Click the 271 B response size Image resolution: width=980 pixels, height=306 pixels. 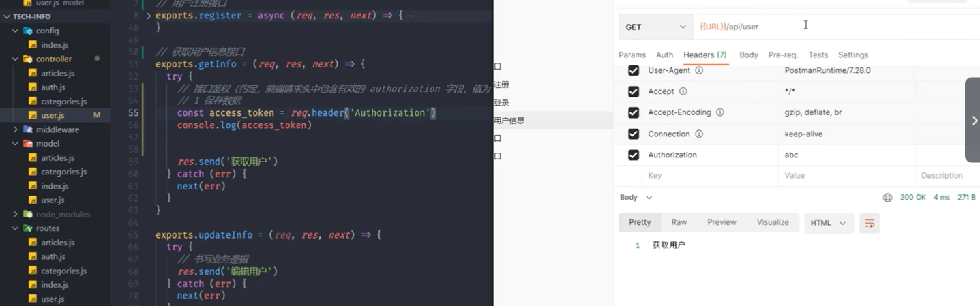click(x=966, y=198)
